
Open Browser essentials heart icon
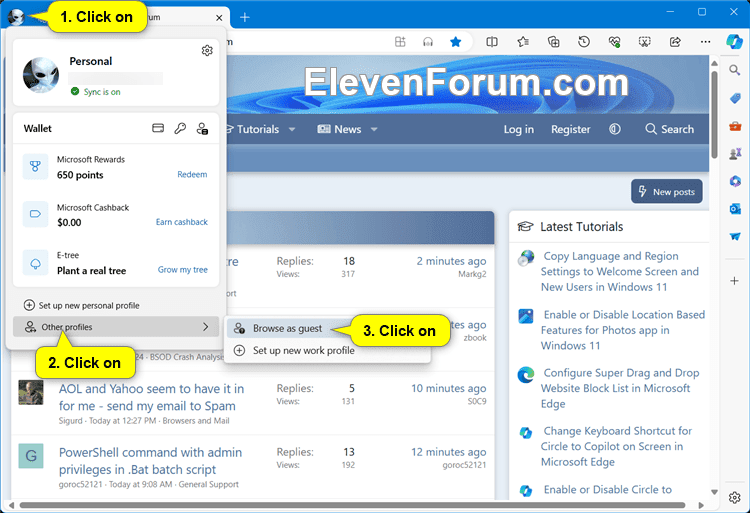pyautogui.click(x=615, y=42)
